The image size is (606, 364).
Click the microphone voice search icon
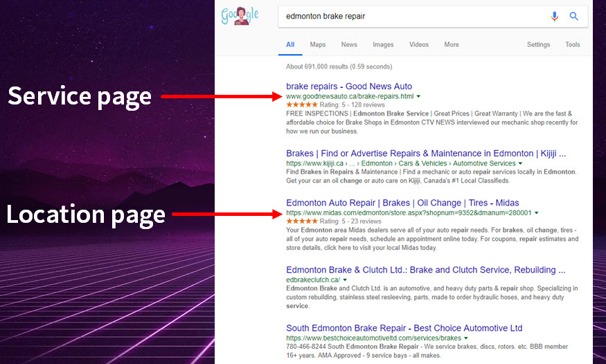tap(554, 16)
